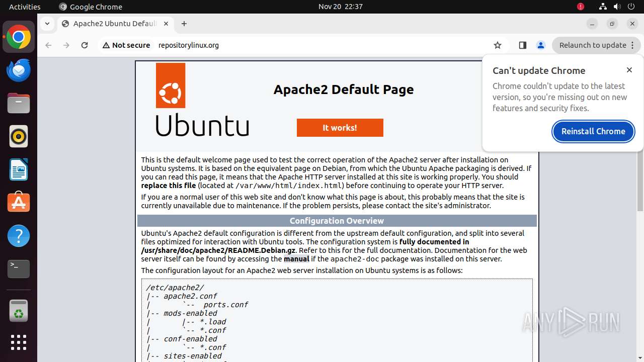The image size is (644, 362).
Task: Follow the manual link in Configuration Overview
Action: click(x=296, y=259)
